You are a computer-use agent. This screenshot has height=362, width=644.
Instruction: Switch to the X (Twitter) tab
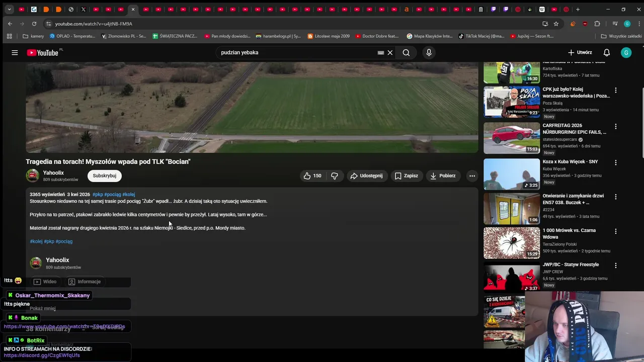[x=84, y=9]
